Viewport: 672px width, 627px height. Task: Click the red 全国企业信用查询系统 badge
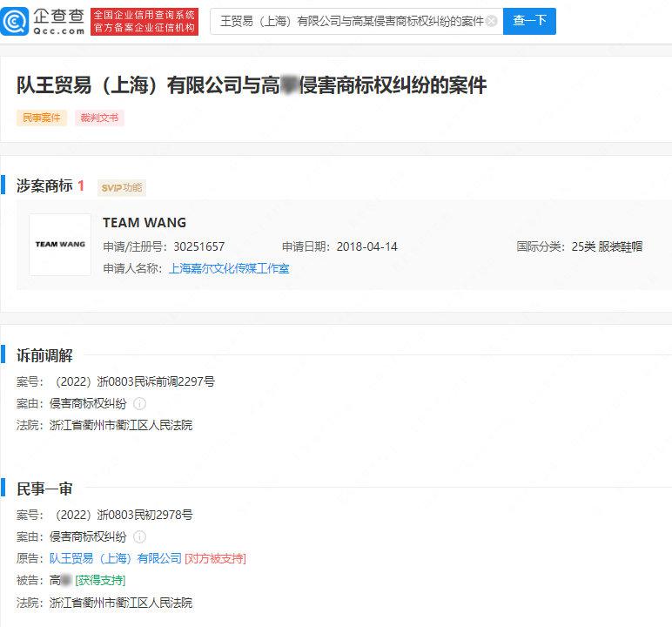click(145, 21)
